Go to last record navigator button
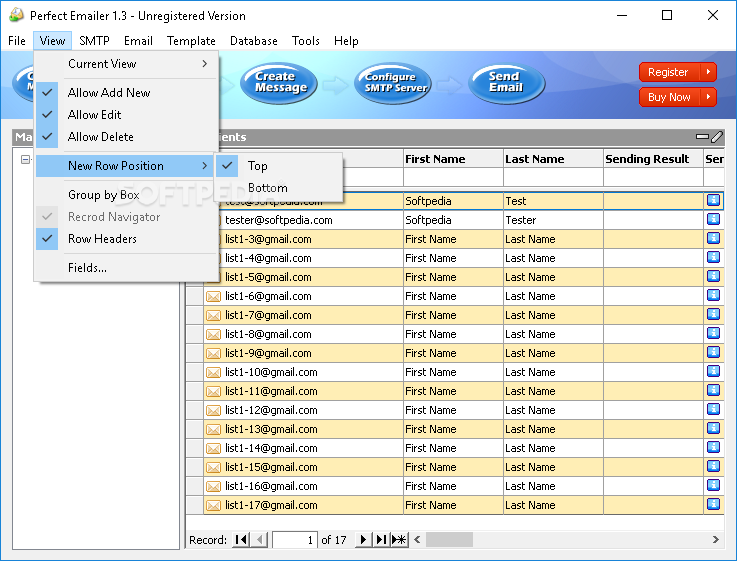The image size is (737, 561). (x=381, y=540)
